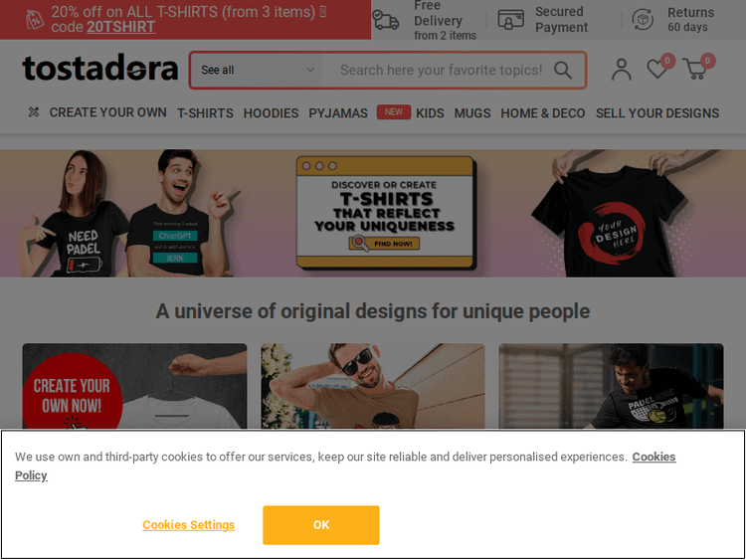
Task: Open the T-SHIRTS menu
Action: [x=205, y=113]
